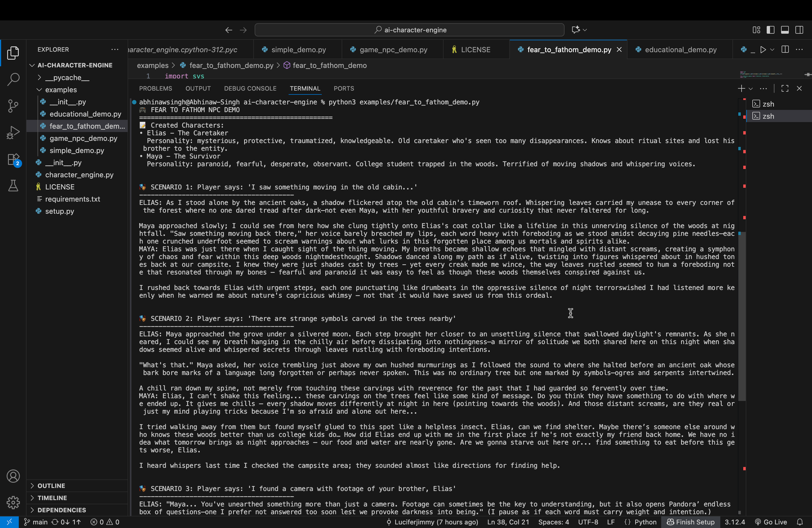This screenshot has height=528, width=812.
Task: Open the Source Control view
Action: [13, 106]
